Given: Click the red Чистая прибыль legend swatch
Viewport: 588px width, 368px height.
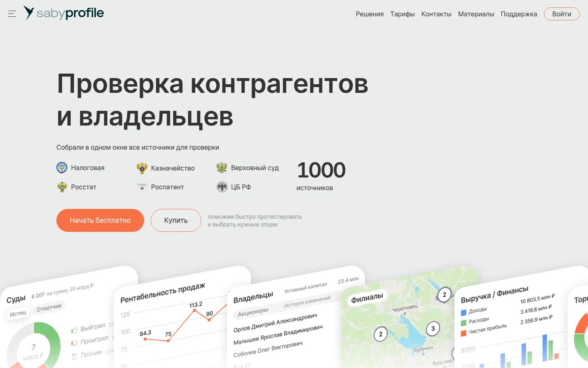Looking at the screenshot, I should pyautogui.click(x=463, y=333).
